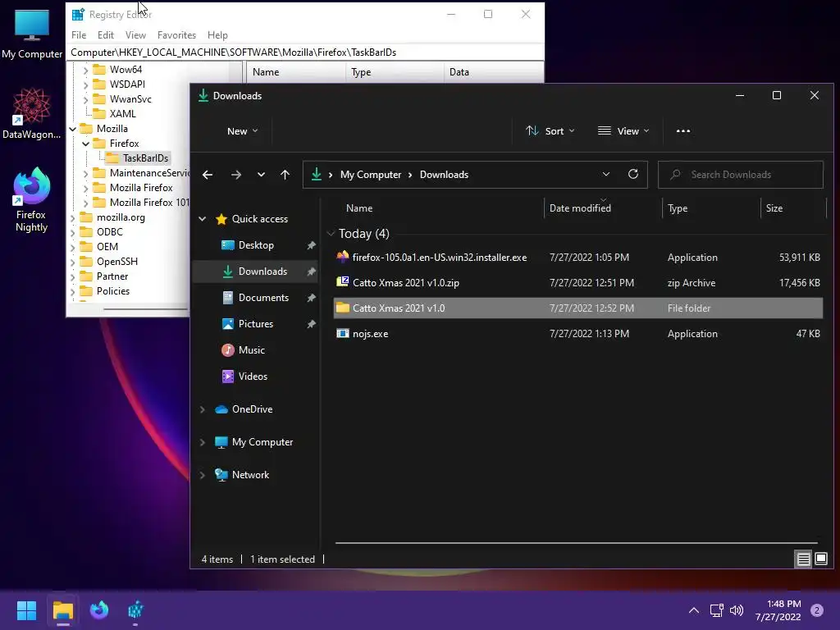Click the pin beside Downloads in sidebar

pos(311,272)
